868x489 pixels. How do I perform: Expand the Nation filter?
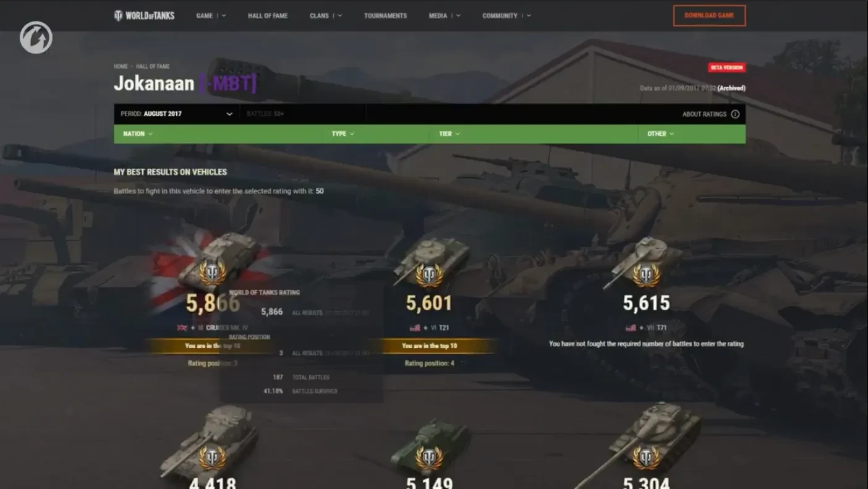click(138, 134)
